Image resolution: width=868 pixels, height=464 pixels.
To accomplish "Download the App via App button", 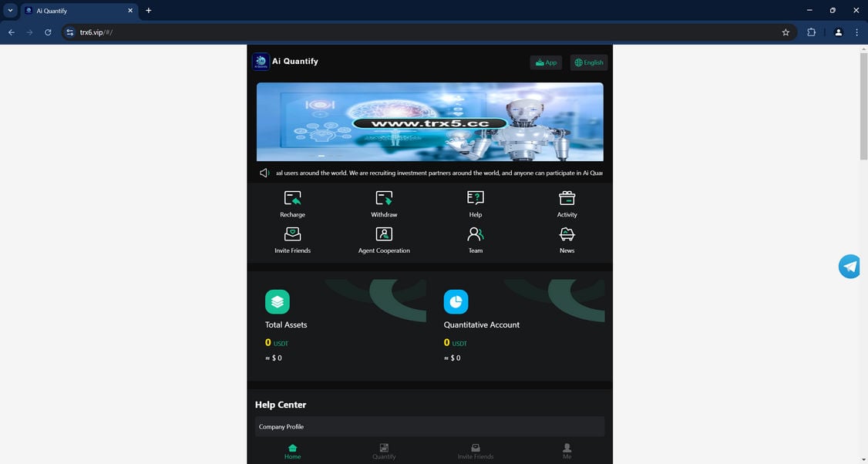I will [x=546, y=62].
